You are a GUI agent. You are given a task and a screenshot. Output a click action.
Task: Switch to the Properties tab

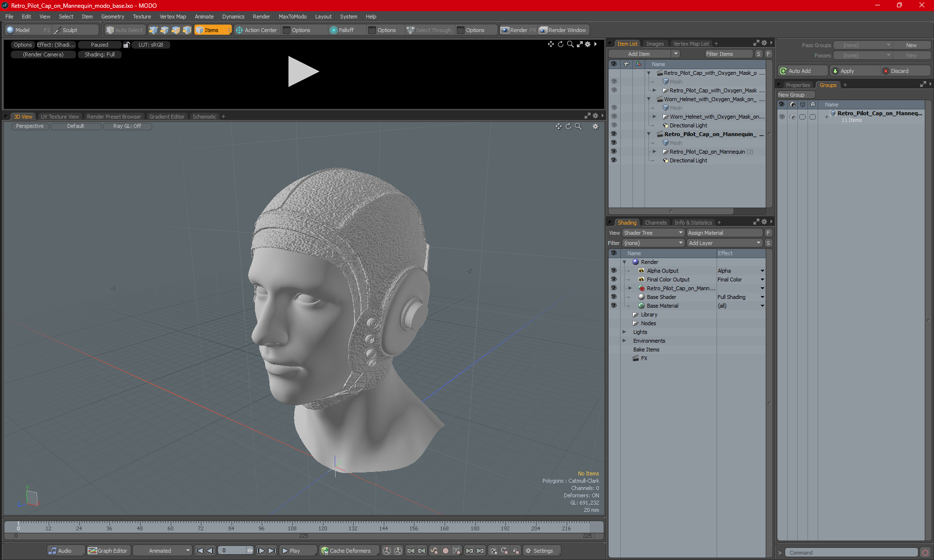coord(798,85)
